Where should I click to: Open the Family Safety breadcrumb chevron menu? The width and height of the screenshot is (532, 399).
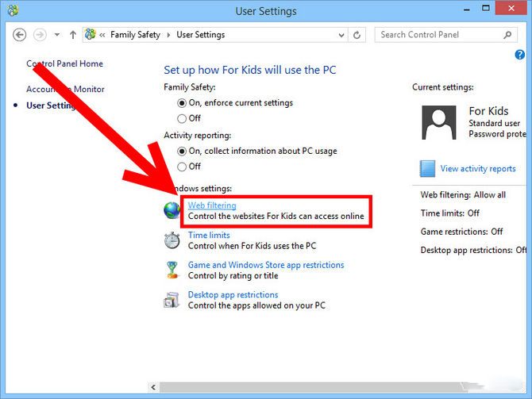tap(168, 35)
